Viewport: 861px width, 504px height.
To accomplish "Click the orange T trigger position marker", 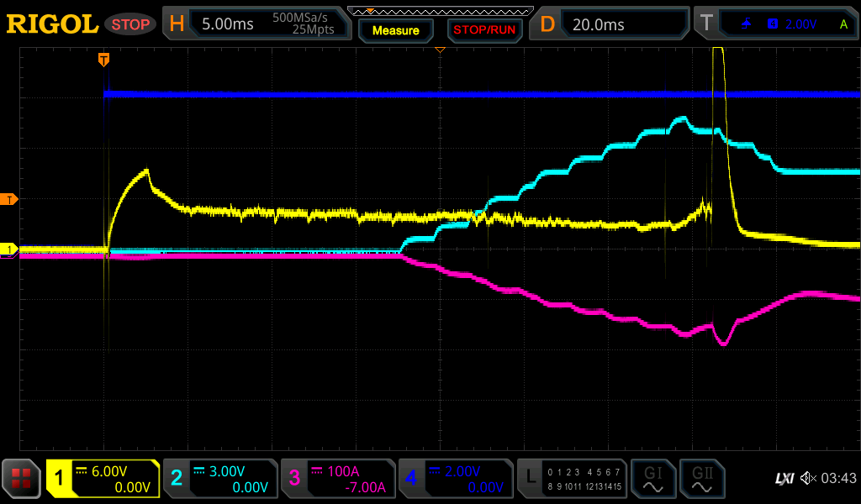I will 103,59.
